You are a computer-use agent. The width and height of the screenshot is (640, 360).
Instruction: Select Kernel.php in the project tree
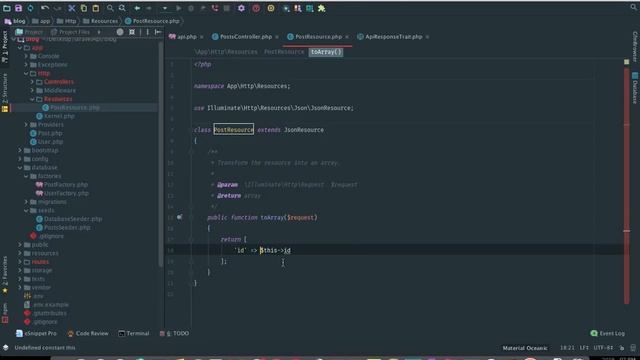point(55,116)
